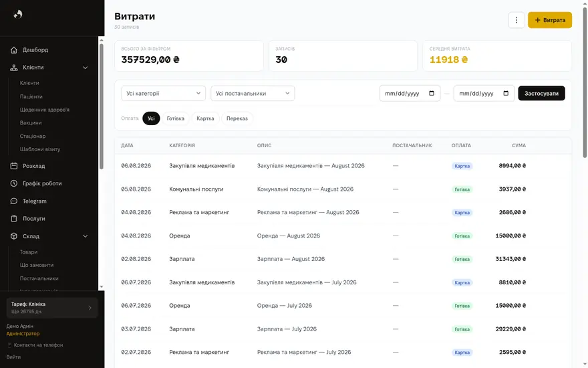Click the Клієнти people icon
The height and width of the screenshot is (368, 588).
[14, 68]
